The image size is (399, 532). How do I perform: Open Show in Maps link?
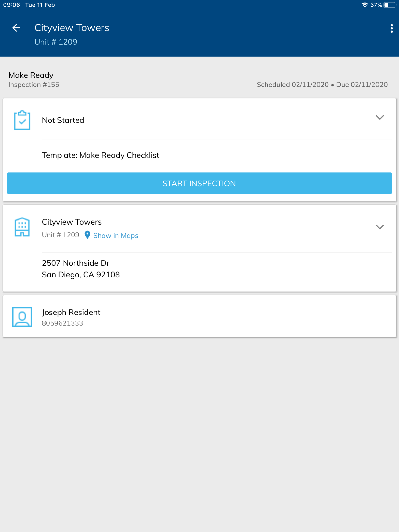(116, 235)
